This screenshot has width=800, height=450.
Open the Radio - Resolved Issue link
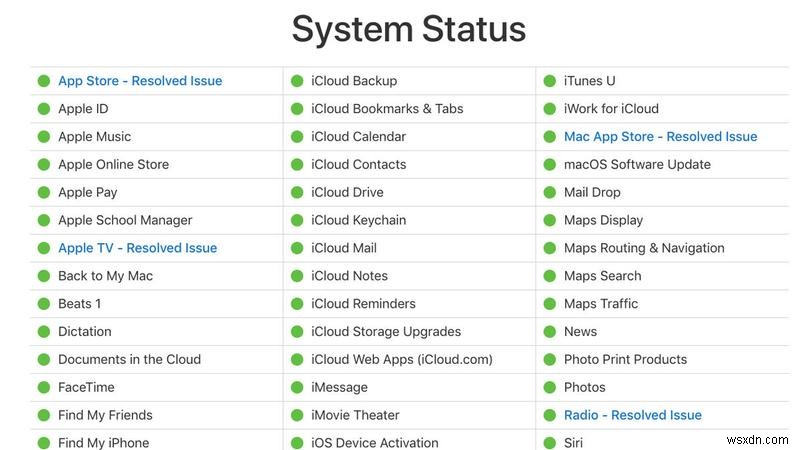point(633,415)
